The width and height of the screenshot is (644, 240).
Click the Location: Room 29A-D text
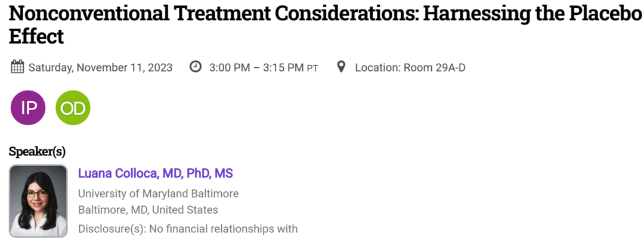tap(410, 67)
